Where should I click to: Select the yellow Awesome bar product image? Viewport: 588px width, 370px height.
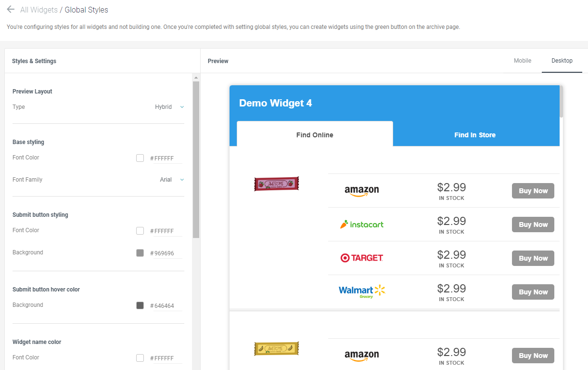coord(277,348)
